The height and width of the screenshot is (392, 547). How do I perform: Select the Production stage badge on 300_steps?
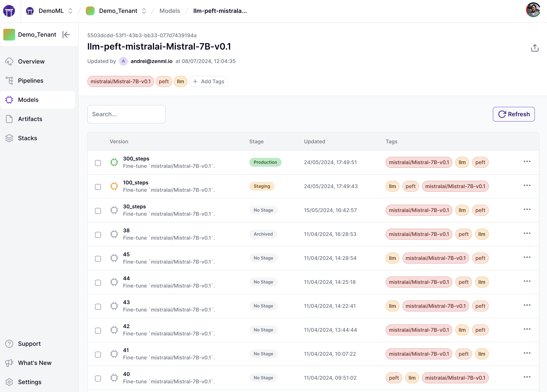pyautogui.click(x=265, y=162)
